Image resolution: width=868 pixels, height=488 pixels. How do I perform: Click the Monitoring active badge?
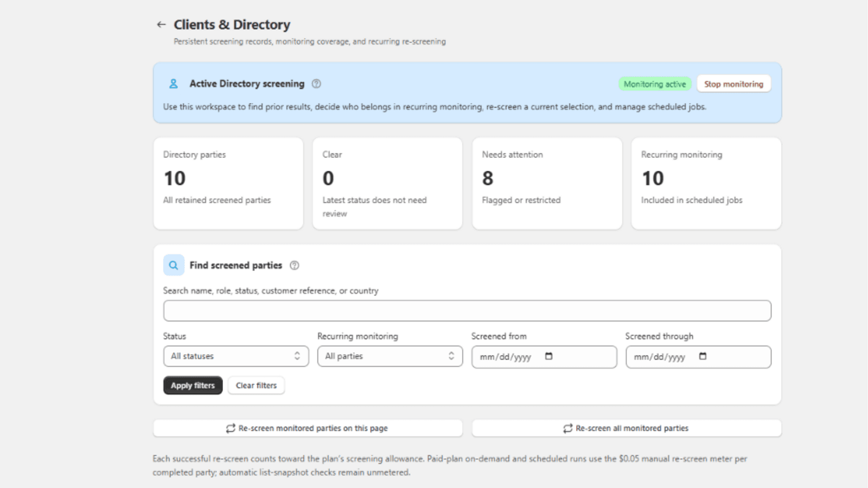tap(655, 84)
